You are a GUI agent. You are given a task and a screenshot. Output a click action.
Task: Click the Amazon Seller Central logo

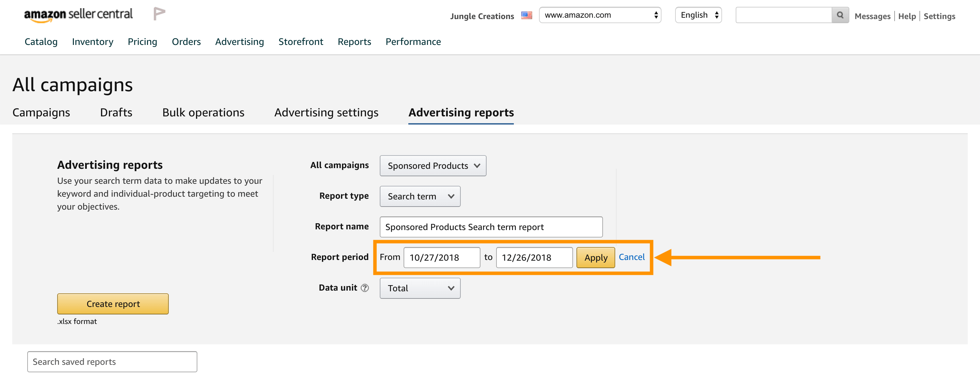(x=78, y=15)
